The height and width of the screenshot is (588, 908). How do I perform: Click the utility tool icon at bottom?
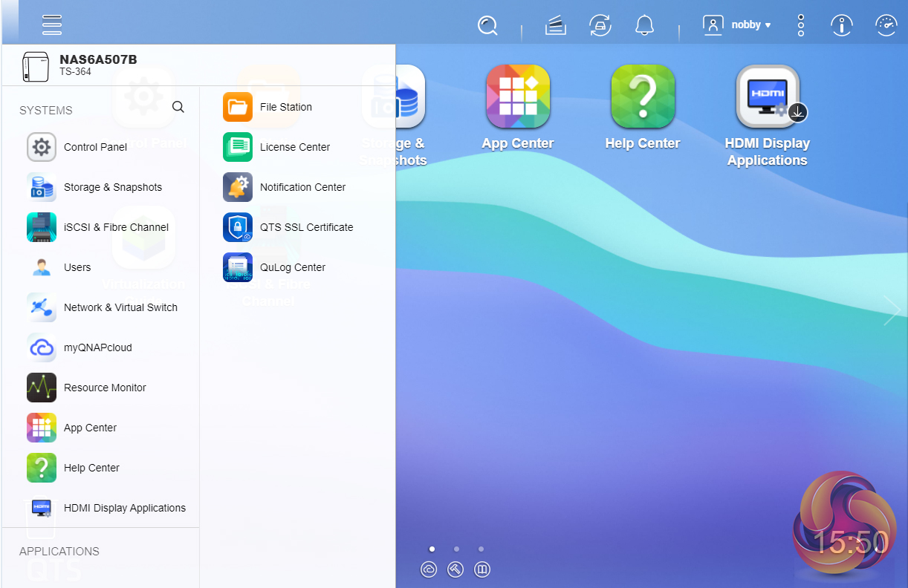point(455,569)
